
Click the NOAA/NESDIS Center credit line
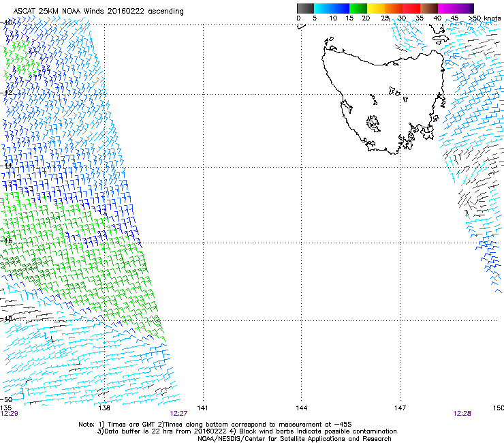coord(294,439)
